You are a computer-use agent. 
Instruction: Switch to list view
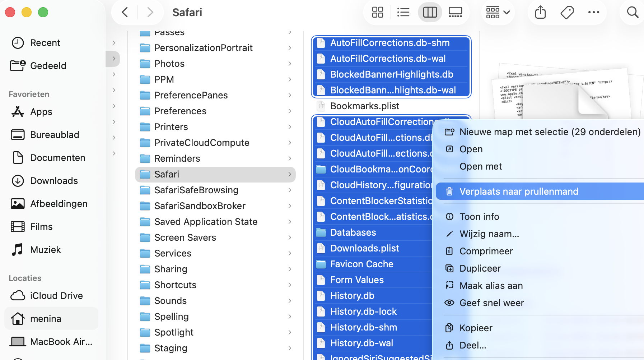coord(403,12)
